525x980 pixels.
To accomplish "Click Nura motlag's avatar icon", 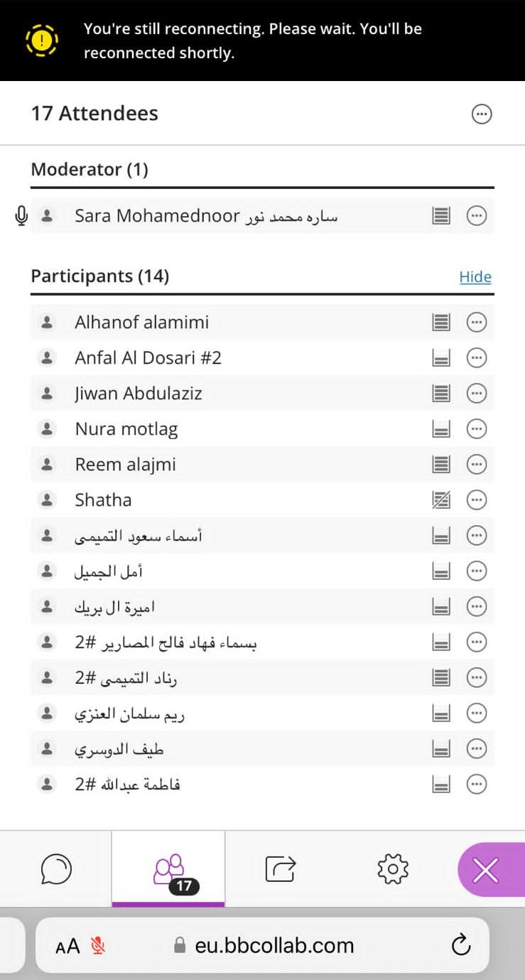I will pos(47,429).
